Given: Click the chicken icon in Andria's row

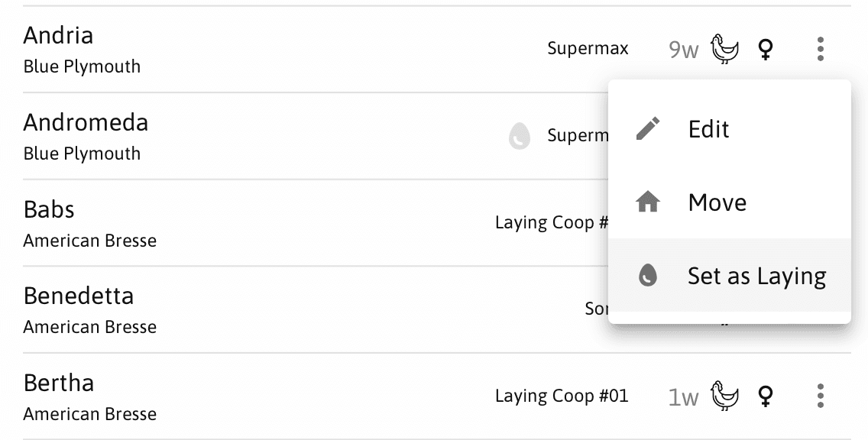Looking at the screenshot, I should coord(724,49).
